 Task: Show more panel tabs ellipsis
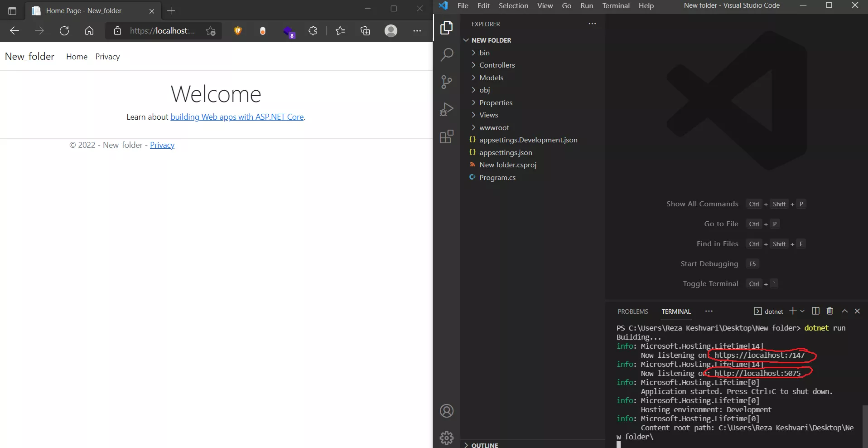709,311
